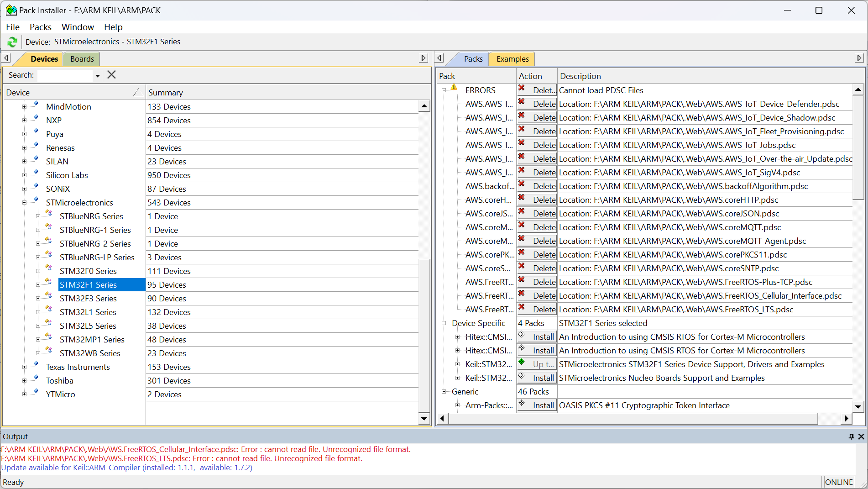Click the right-pane tab scroll right arrow

click(x=859, y=58)
